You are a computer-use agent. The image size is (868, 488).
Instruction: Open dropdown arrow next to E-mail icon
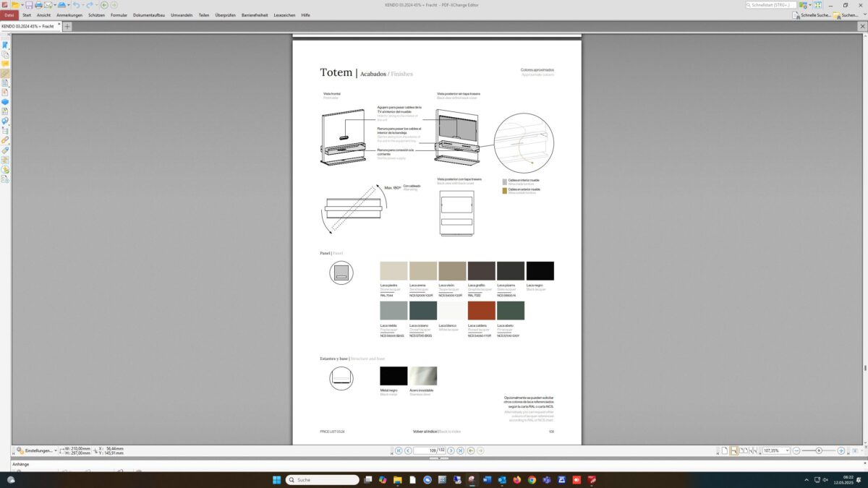pyautogui.click(x=55, y=5)
